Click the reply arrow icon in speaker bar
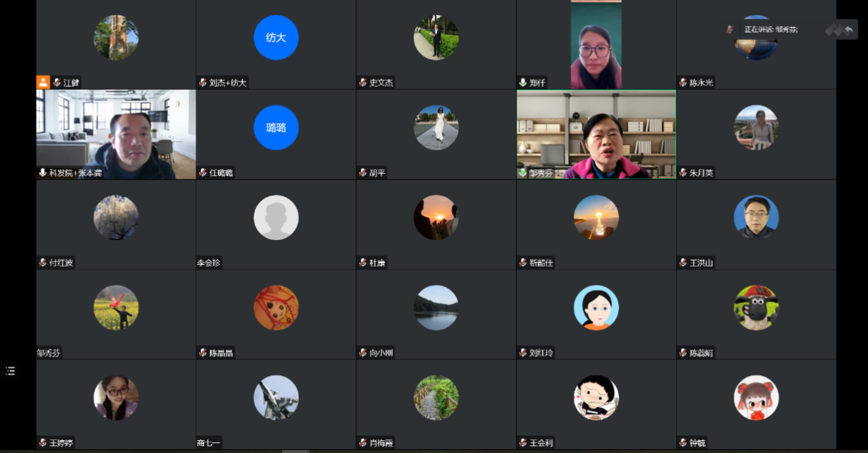Viewport: 868px width, 453px height. 849,30
